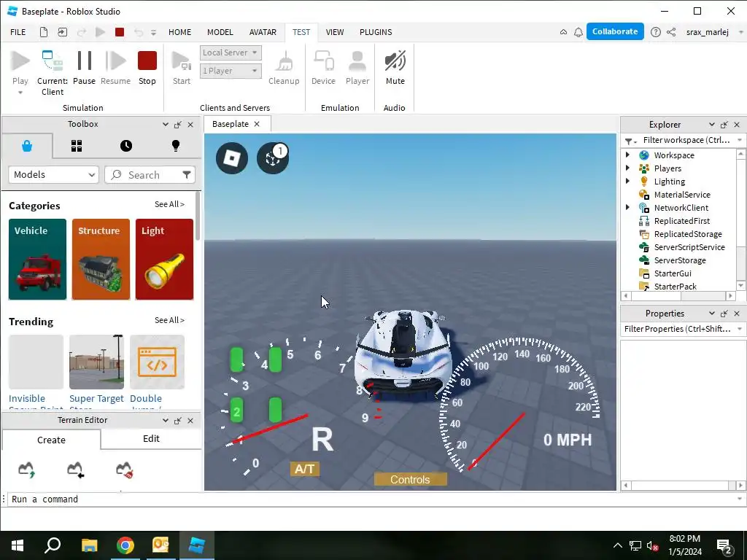Select ServerScriptService in Explorer
This screenshot has width=747, height=560.
pyautogui.click(x=689, y=247)
